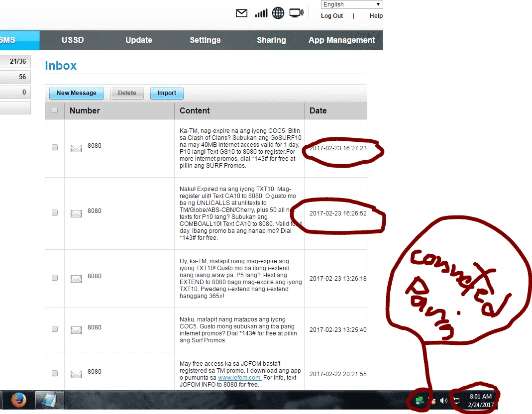The height and width of the screenshot is (414, 532).
Task: Click the Import button
Action: [x=167, y=93]
